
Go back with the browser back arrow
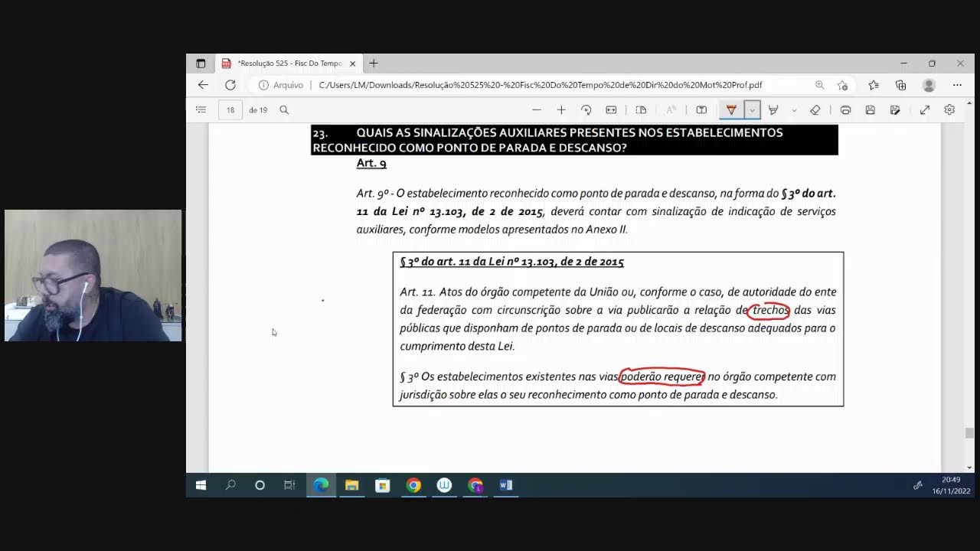click(203, 85)
